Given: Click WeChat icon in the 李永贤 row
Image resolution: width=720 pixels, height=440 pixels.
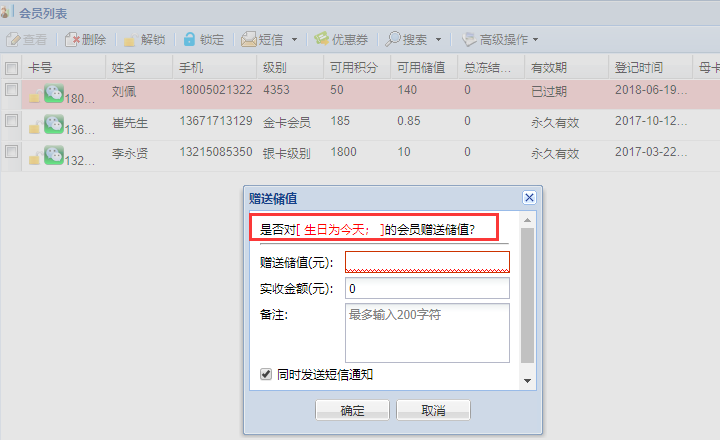Looking at the screenshot, I should (54, 155).
